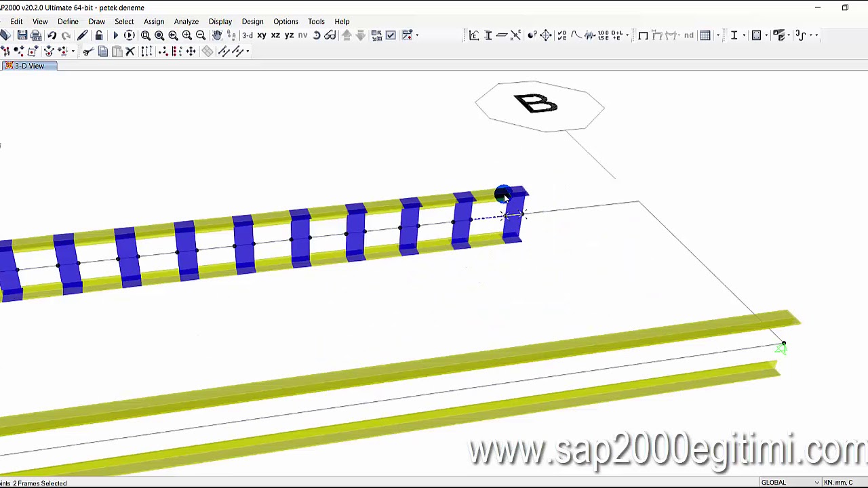Open the Display Tables grid icon

pyautogui.click(x=705, y=35)
